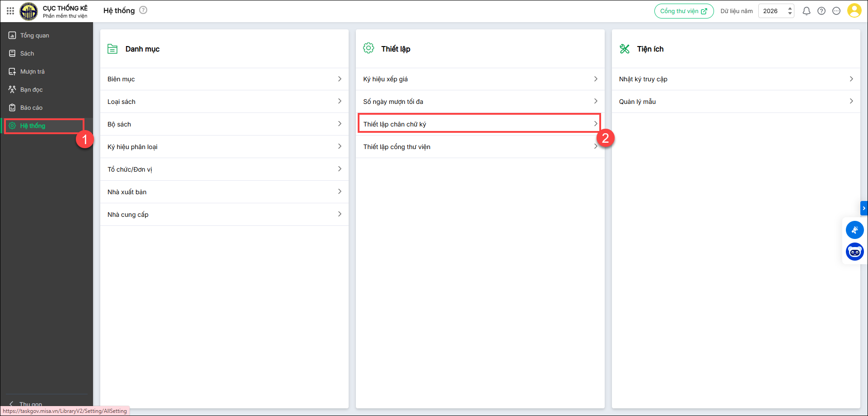Open the chatbot mascot icon
This screenshot has height=416, width=868.
[854, 252]
